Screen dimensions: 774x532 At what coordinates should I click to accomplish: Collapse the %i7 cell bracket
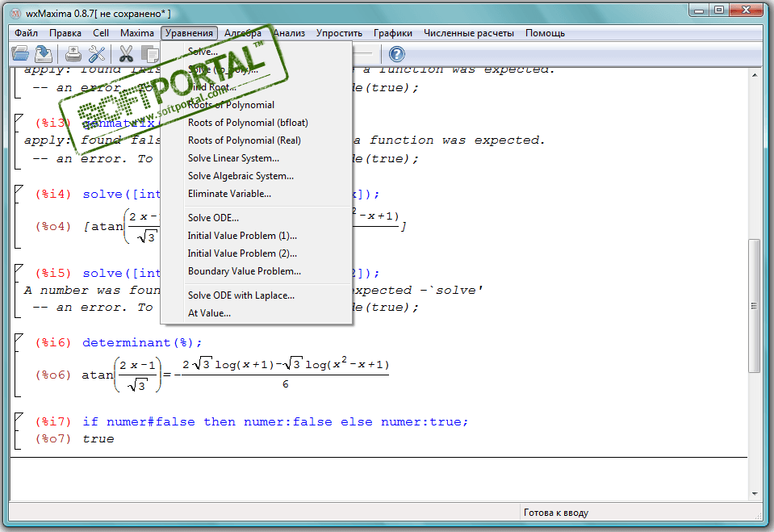[19, 417]
